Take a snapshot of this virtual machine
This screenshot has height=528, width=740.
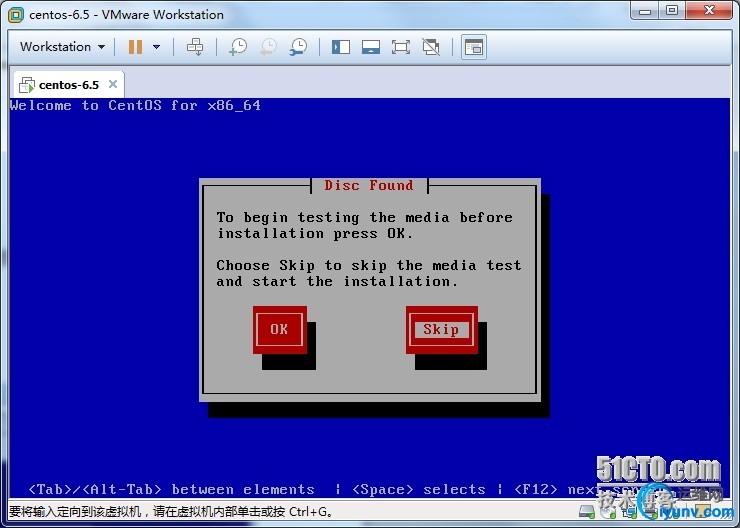(238, 47)
